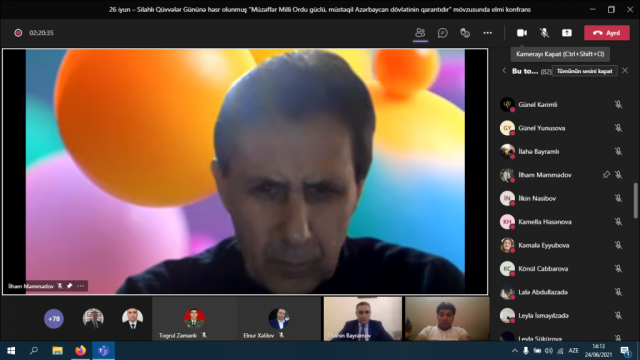Click İlahə Bayramlı's muted mic icon
This screenshot has height=360, width=640.
point(618,151)
